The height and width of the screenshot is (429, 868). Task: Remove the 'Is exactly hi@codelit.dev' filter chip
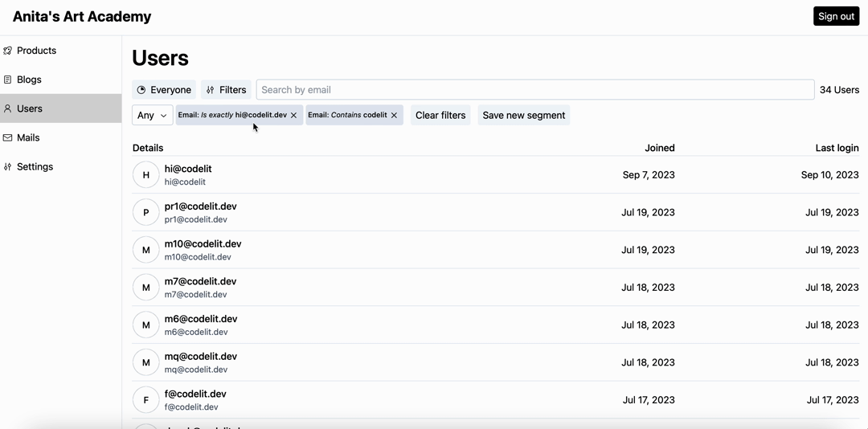294,116
